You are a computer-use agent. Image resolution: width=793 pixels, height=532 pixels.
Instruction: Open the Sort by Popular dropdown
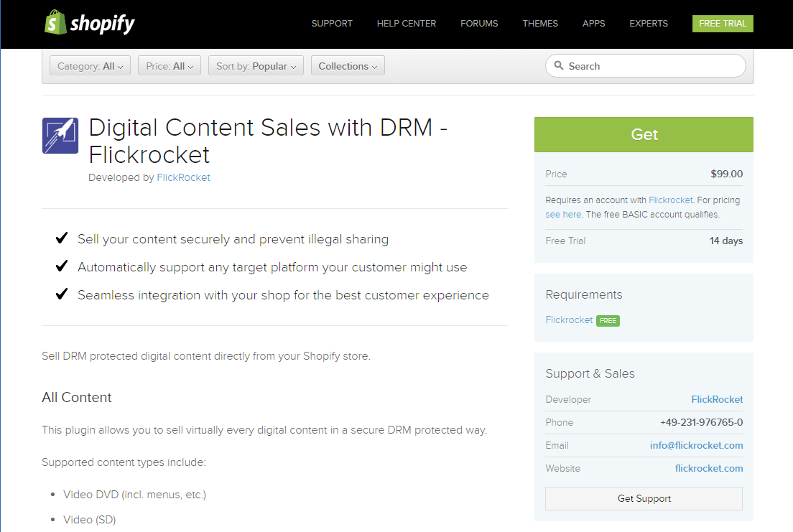256,66
